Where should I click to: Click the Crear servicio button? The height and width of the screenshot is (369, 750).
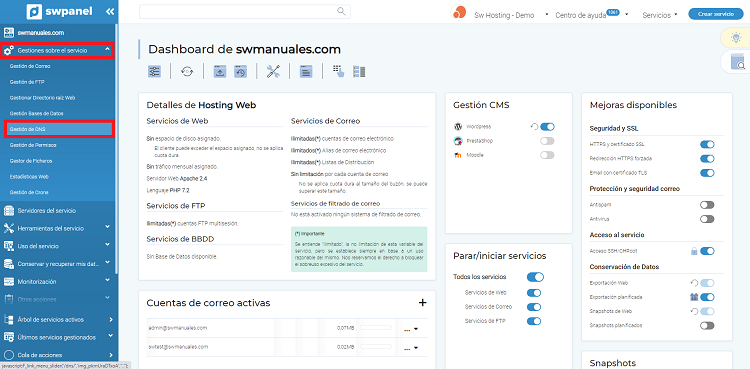[716, 14]
